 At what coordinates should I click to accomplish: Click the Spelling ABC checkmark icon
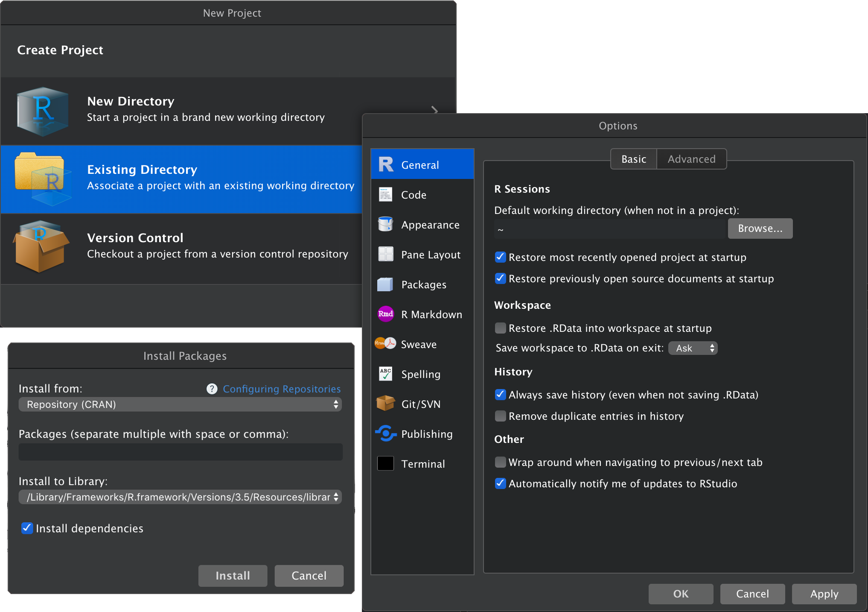[x=386, y=374]
